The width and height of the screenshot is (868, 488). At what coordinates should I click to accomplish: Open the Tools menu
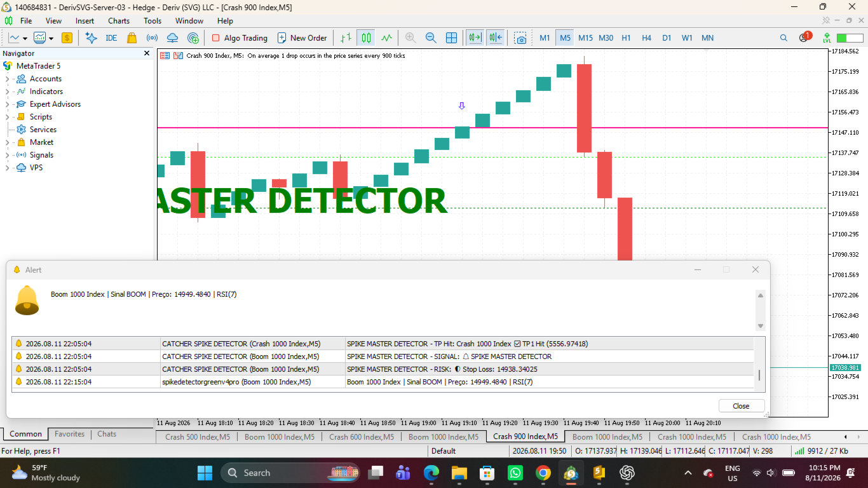pos(153,21)
